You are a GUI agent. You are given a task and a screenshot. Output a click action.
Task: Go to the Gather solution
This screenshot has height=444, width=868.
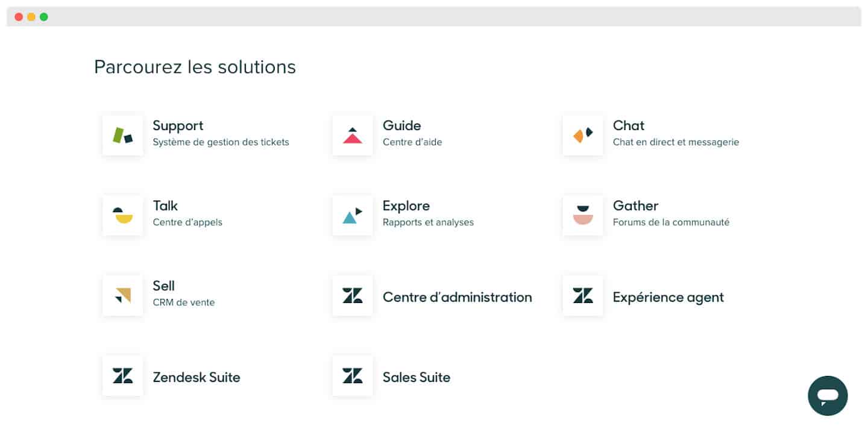pos(635,205)
